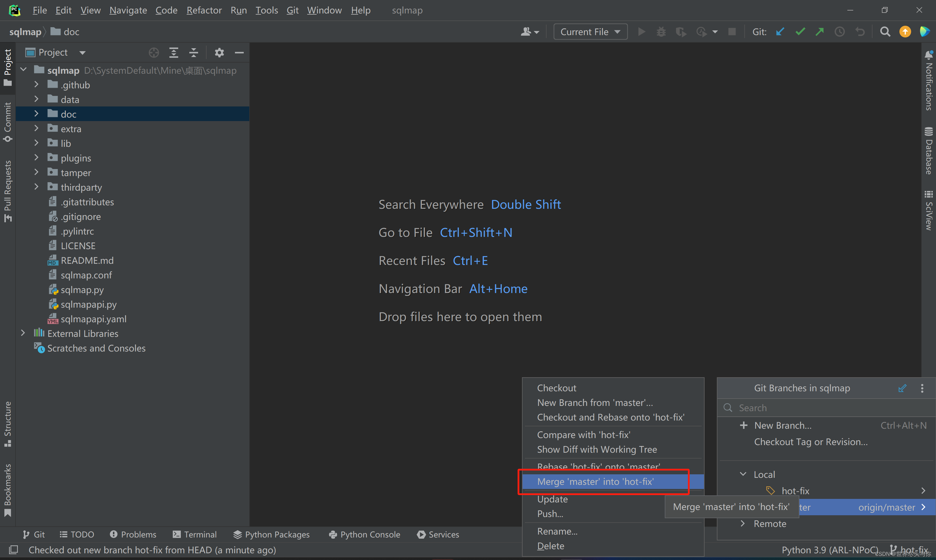
Task: Open the Navigate menu
Action: click(x=128, y=10)
